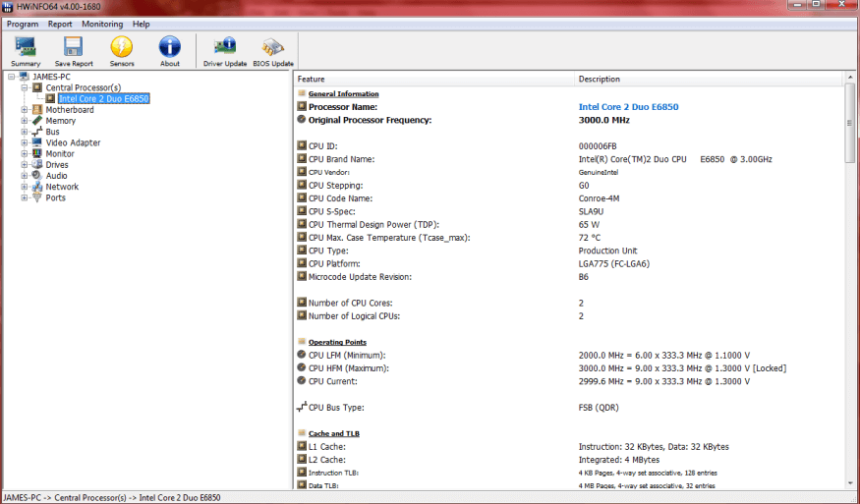Click the Save Report floppy icon
This screenshot has height=504, width=860.
73,46
